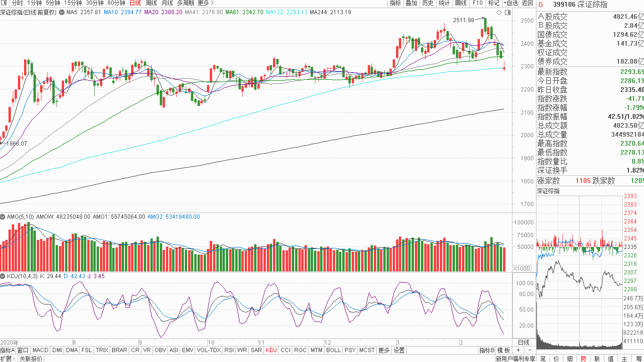Image resolution: width=644 pixels, height=362 pixels.
Task: Switch indicator to ASI
Action: [x=174, y=350]
